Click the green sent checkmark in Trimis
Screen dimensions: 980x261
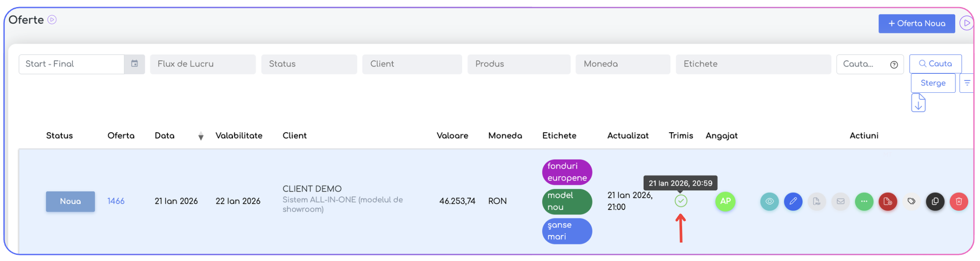681,201
